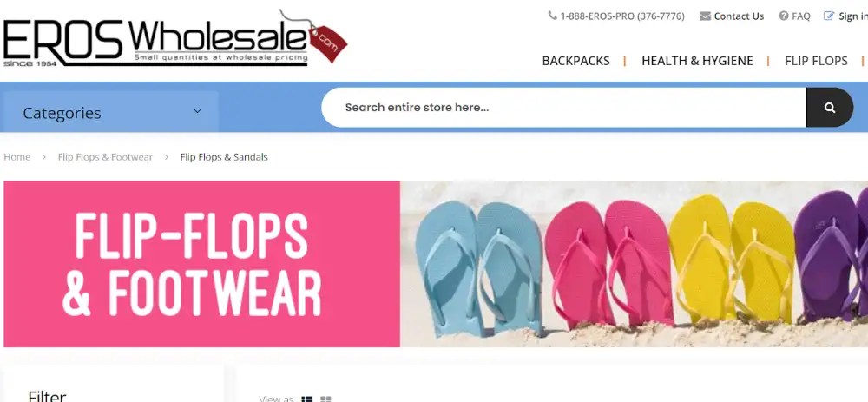Focus the Search entire store field
The image size is (868, 402).
click(563, 108)
